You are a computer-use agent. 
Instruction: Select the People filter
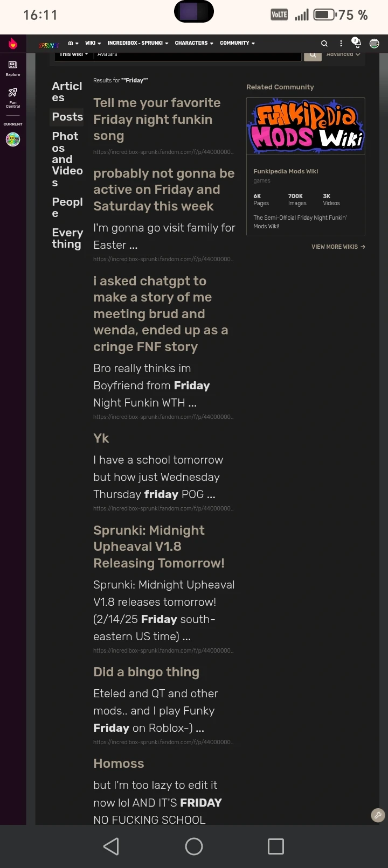point(67,207)
